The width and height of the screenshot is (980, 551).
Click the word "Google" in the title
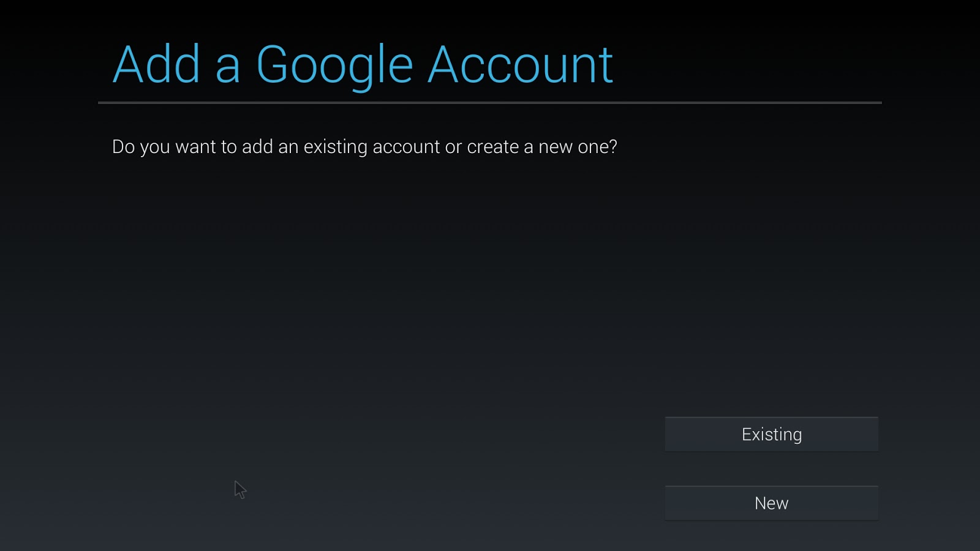pyautogui.click(x=334, y=65)
